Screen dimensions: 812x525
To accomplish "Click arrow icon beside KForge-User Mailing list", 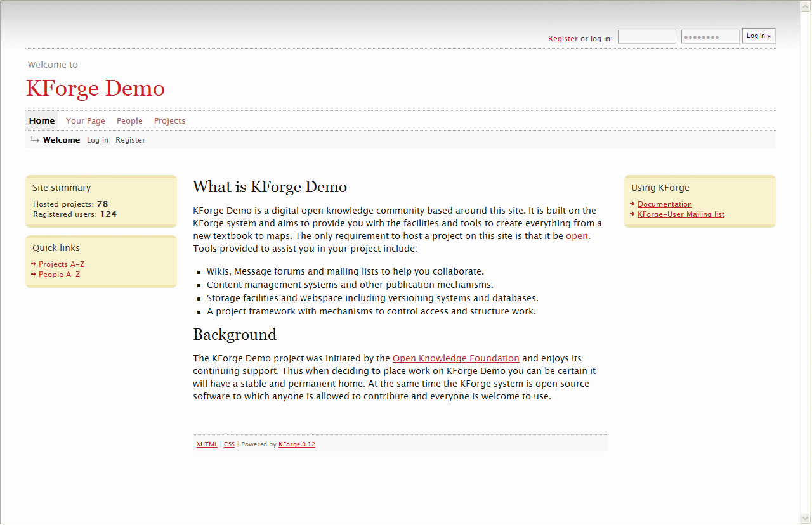I will (x=632, y=214).
